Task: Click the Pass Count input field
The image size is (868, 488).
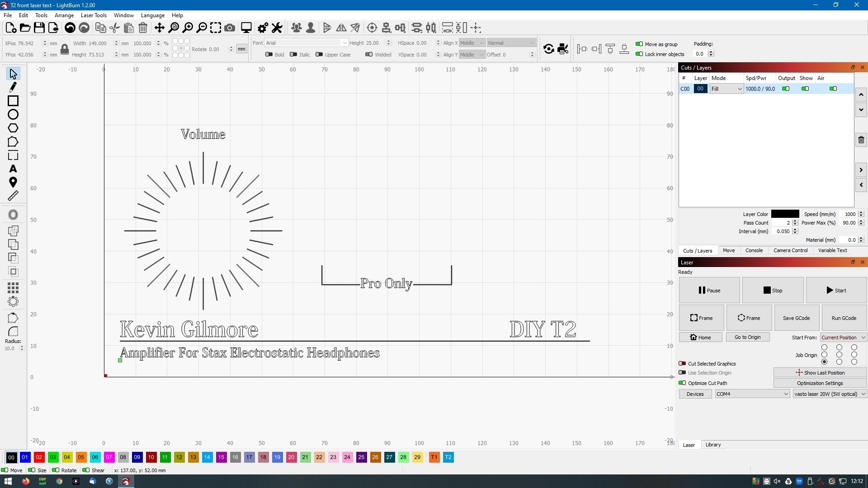Action: 781,223
